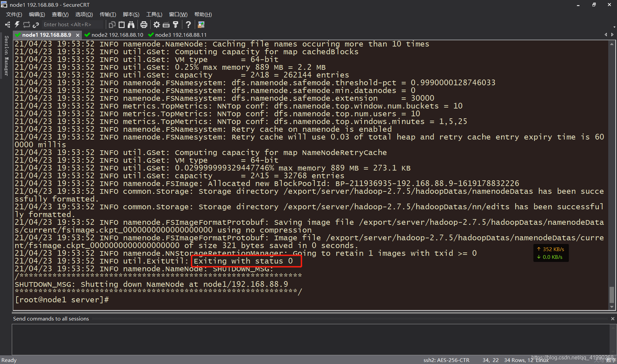617x364 pixels.
Task: Focus the Enter host input box
Action: click(72, 25)
